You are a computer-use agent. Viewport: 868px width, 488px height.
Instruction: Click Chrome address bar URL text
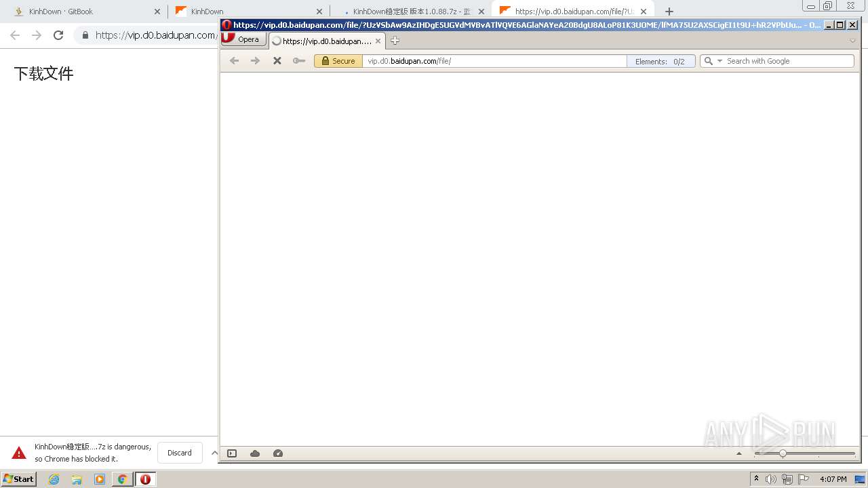pyautogui.click(x=156, y=35)
